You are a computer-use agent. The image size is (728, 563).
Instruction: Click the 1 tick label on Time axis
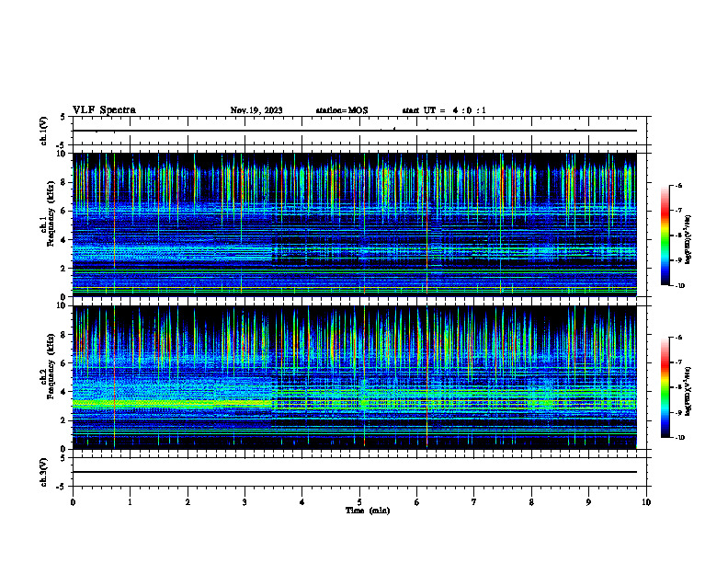[x=130, y=502]
